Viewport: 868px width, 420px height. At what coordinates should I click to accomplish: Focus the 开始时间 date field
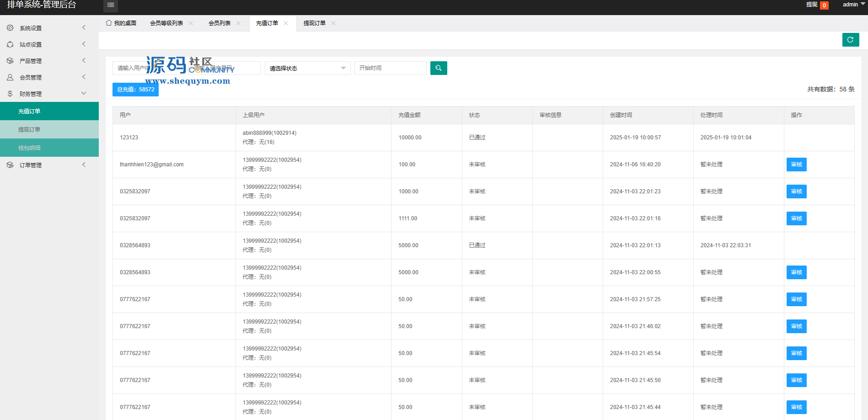(391, 68)
